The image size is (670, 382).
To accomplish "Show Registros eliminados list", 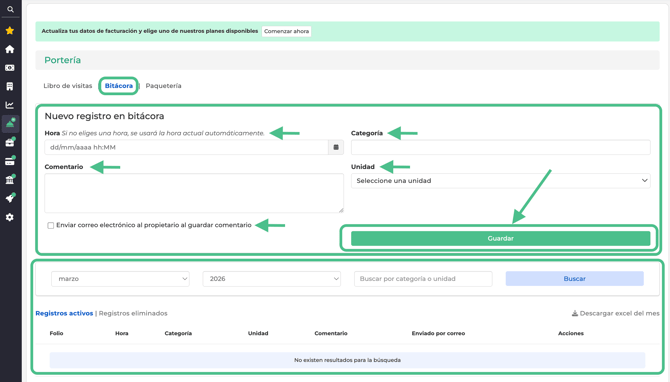I will point(133,313).
